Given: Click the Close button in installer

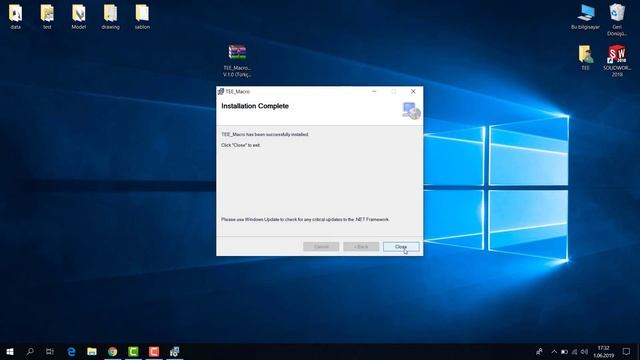Looking at the screenshot, I should click(401, 247).
